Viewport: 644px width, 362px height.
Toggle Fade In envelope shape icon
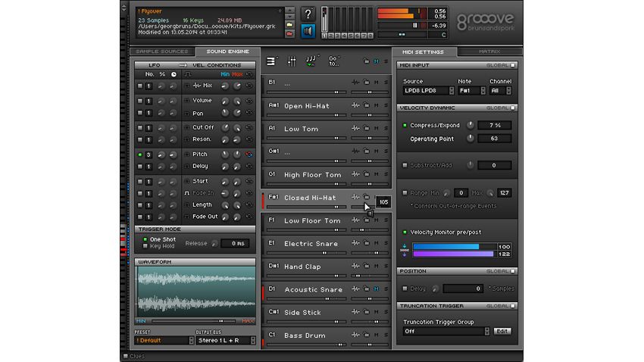pos(187,193)
